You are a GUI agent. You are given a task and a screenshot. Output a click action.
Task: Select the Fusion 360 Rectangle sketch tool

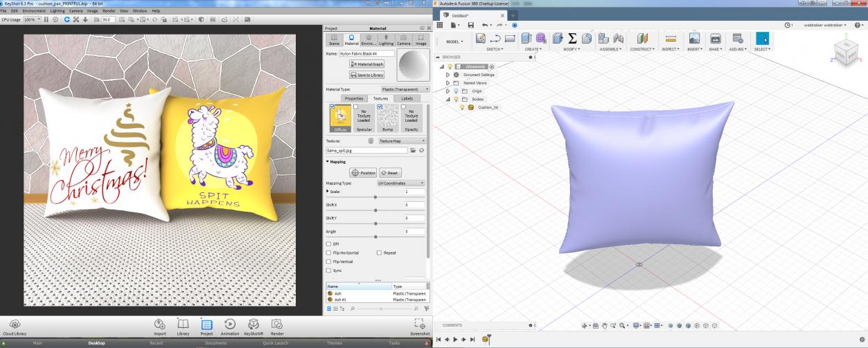point(511,39)
